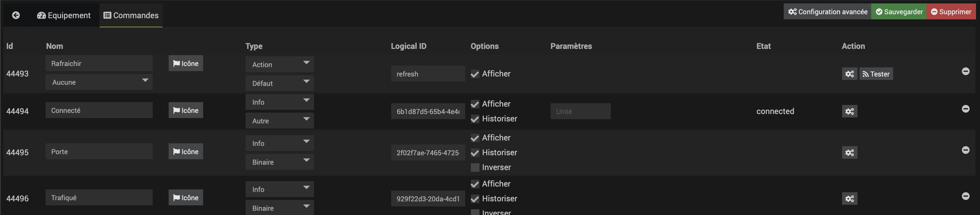980x215 pixels.
Task: Enable Inverser for the Porte command
Action: [475, 168]
